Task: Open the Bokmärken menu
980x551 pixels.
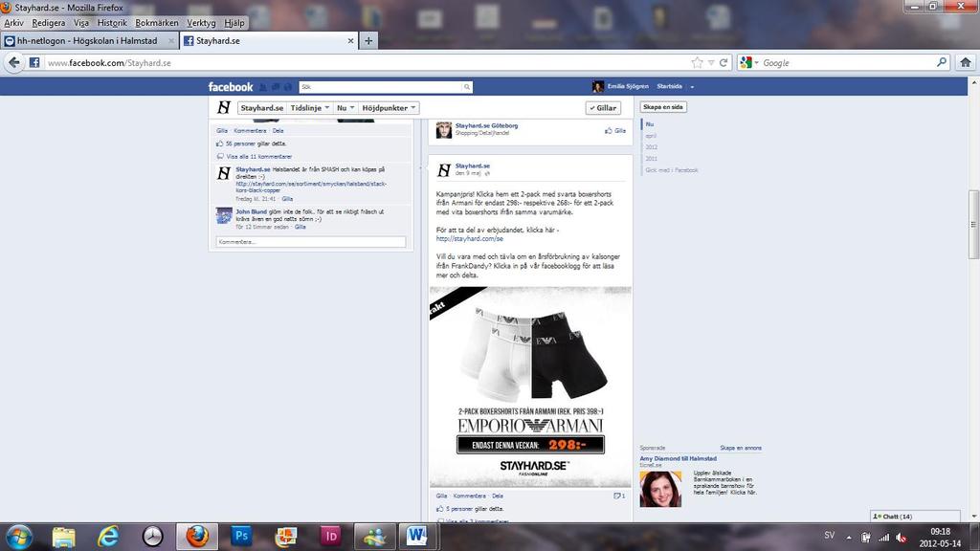Action: point(156,23)
